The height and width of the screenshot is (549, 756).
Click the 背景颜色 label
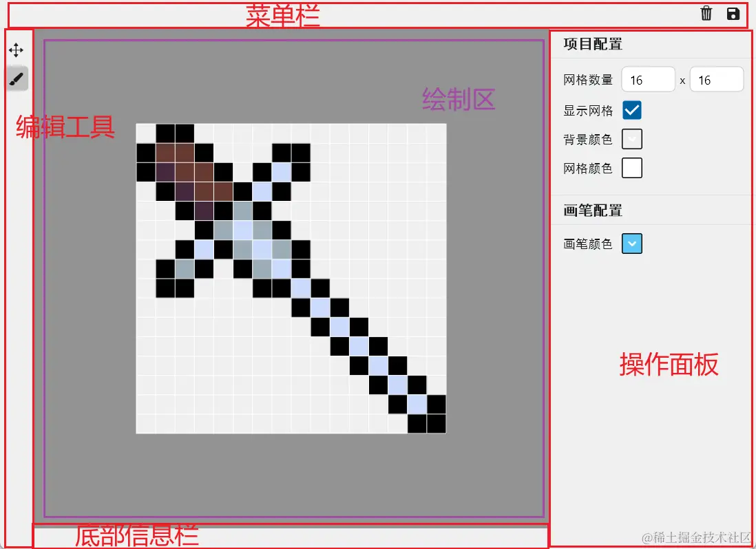(x=588, y=140)
